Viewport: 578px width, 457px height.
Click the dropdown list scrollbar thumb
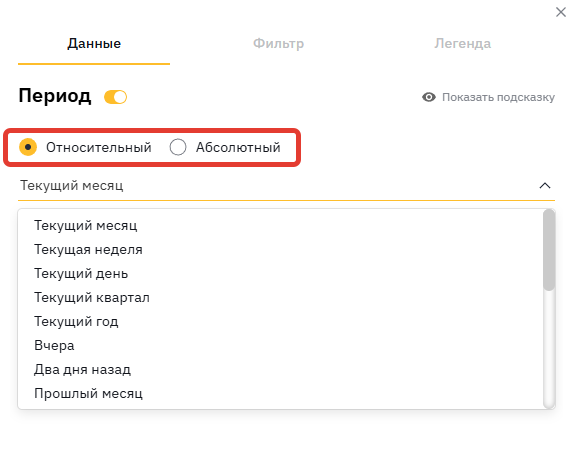coord(549,250)
